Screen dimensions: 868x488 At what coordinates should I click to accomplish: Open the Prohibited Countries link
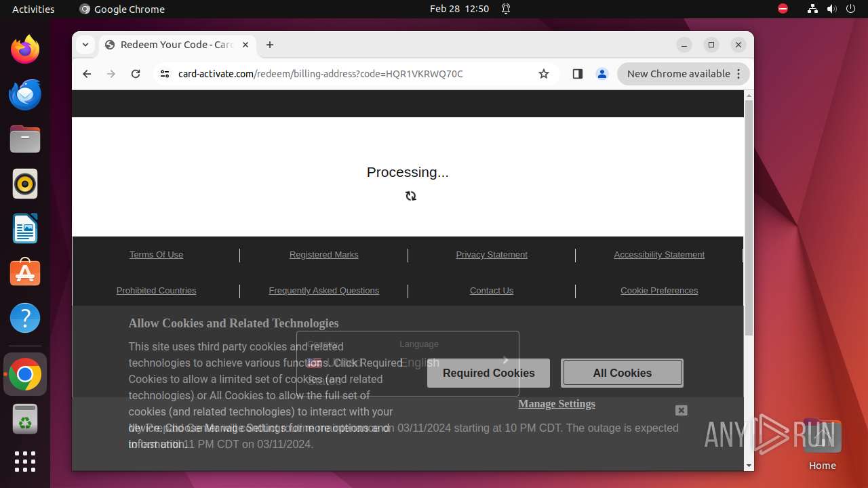click(156, 291)
